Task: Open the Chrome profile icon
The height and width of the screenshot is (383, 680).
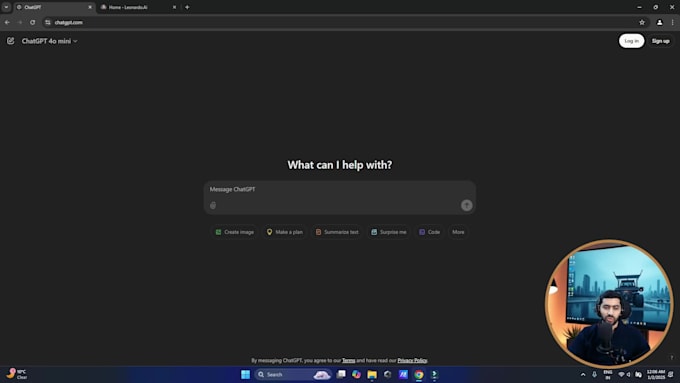Action: (659, 22)
